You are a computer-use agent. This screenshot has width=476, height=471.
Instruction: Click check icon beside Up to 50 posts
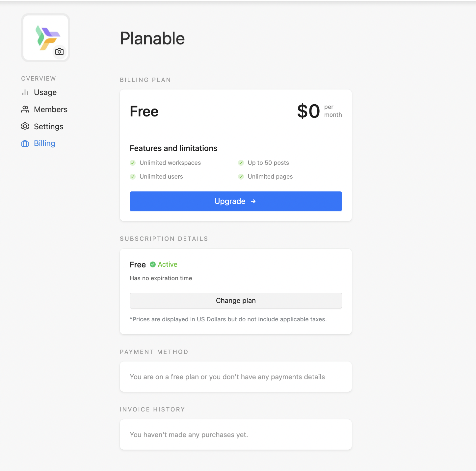click(241, 163)
